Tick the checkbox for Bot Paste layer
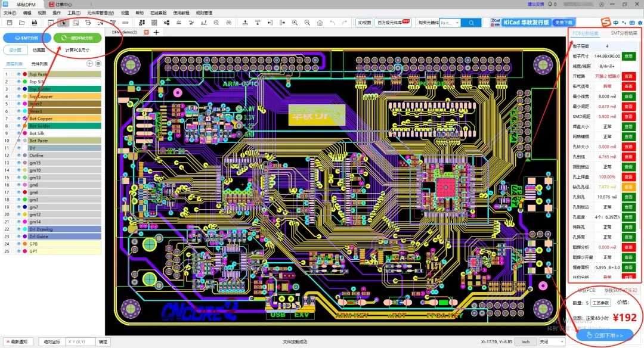This screenshot has width=644, height=348. click(x=13, y=141)
